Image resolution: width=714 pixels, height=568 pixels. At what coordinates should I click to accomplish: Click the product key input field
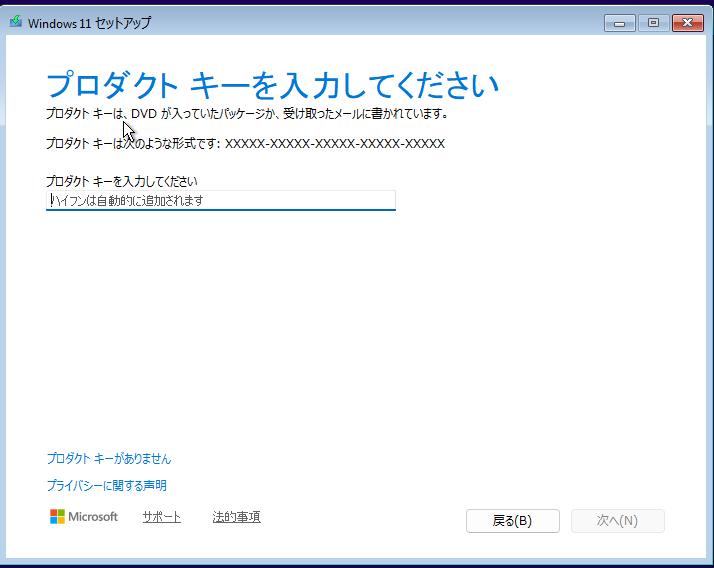[x=221, y=200]
